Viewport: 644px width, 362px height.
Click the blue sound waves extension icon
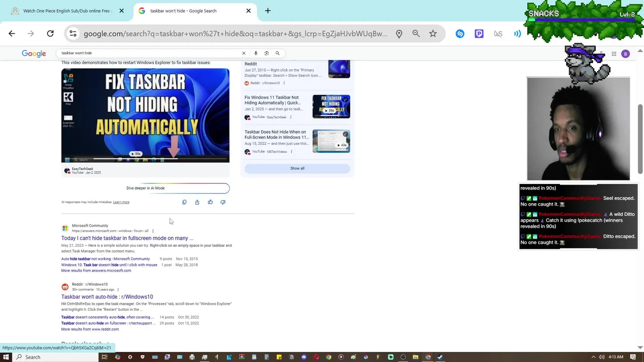point(517,34)
